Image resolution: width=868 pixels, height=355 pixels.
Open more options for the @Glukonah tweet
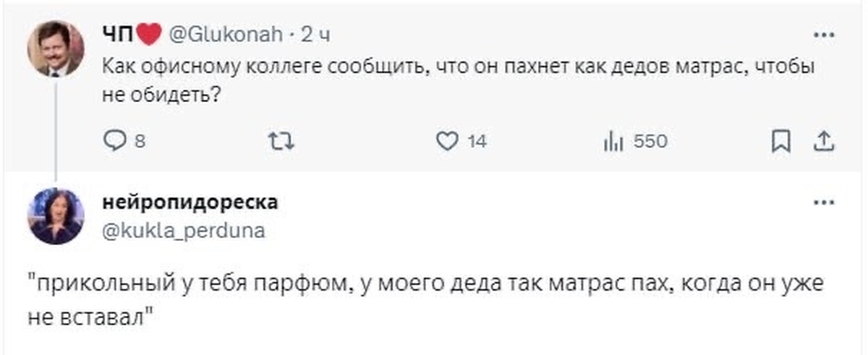point(821,34)
